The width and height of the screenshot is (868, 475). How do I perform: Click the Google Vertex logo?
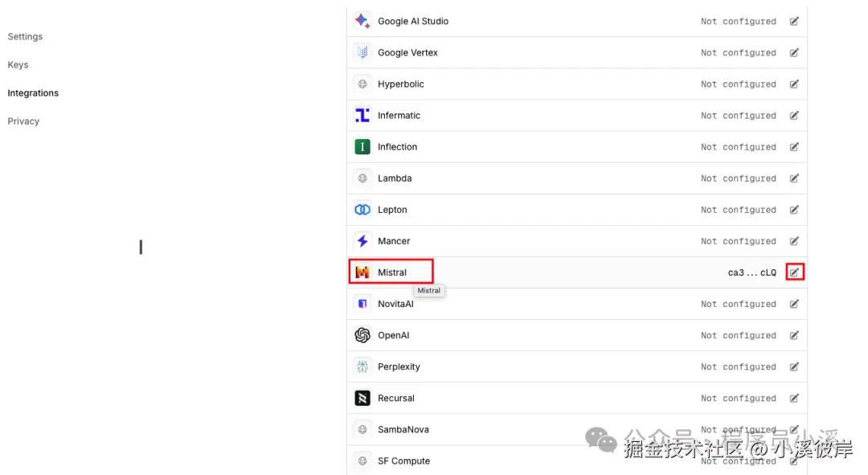point(362,52)
